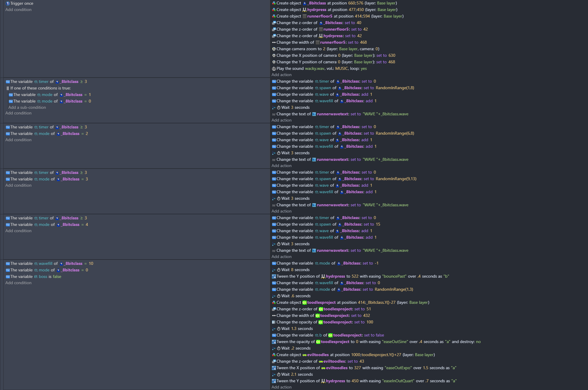The width and height of the screenshot is (588, 390).
Task: Select spawn set to 15 action
Action: 326,224
